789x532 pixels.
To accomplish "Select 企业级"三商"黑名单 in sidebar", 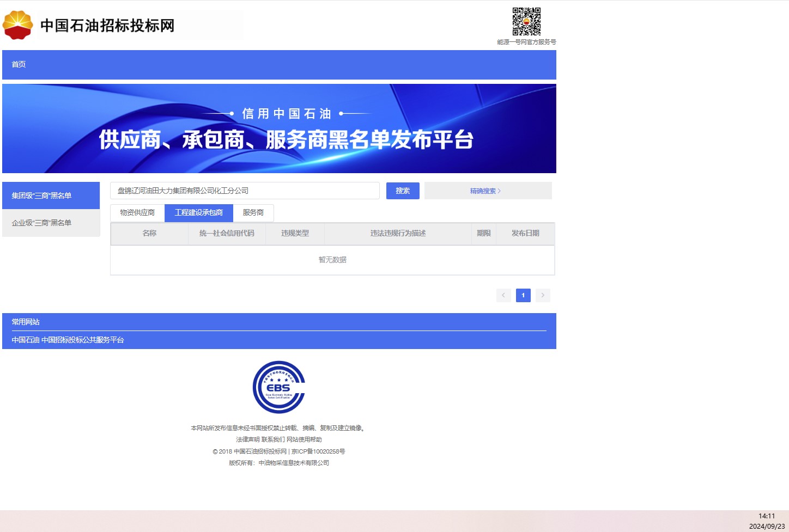I will click(x=51, y=223).
